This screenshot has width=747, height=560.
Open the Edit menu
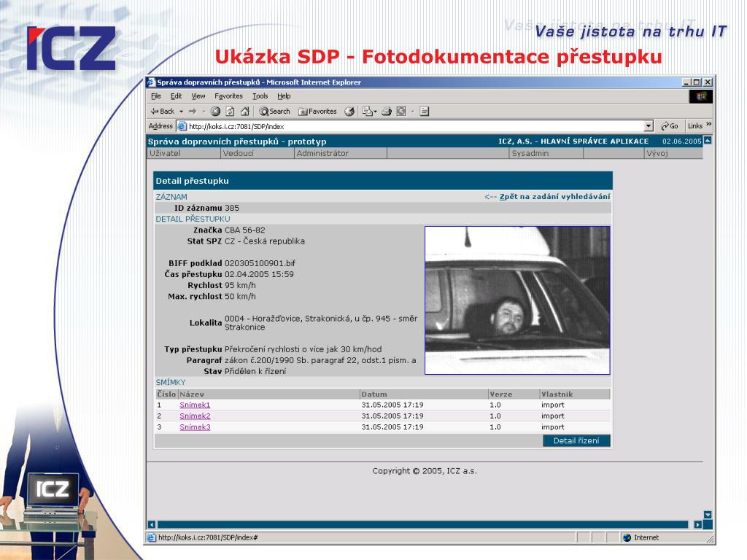(177, 96)
